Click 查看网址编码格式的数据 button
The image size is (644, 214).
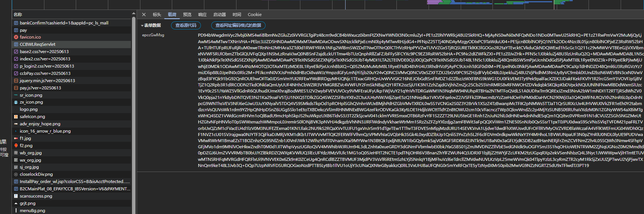pyautogui.click(x=238, y=25)
